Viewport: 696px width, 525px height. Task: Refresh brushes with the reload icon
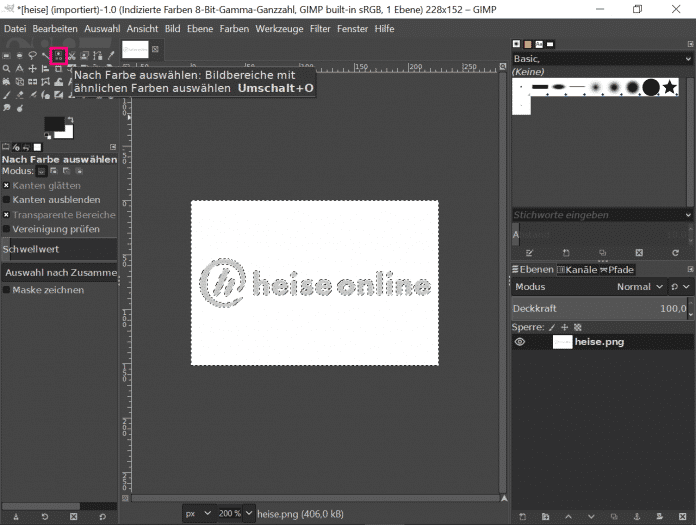(x=676, y=252)
